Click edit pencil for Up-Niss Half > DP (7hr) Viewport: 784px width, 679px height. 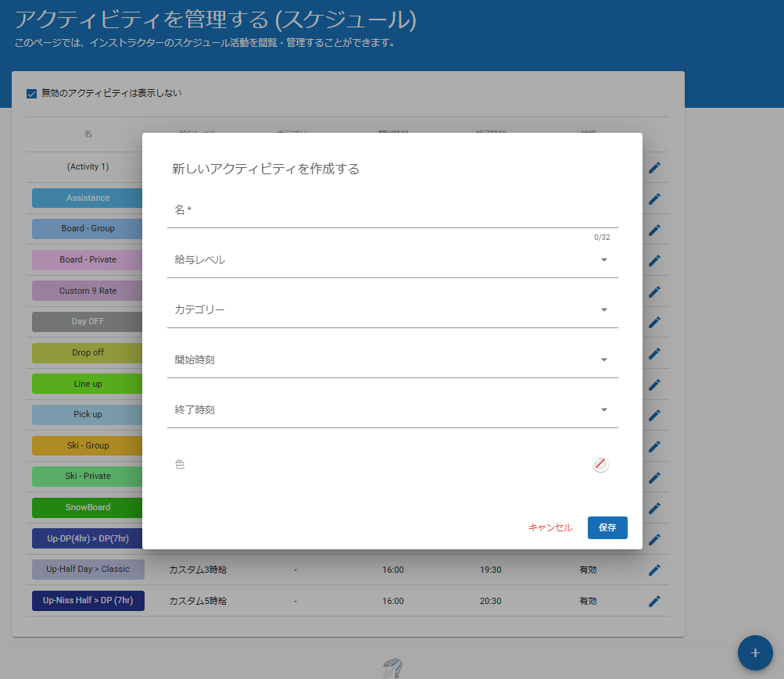654,601
